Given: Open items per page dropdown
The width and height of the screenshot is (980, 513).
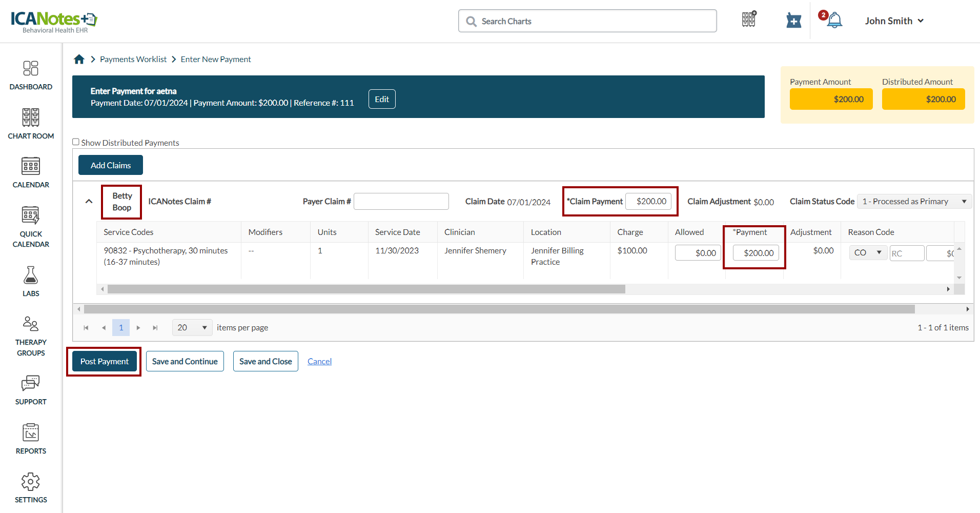Looking at the screenshot, I should click(192, 327).
